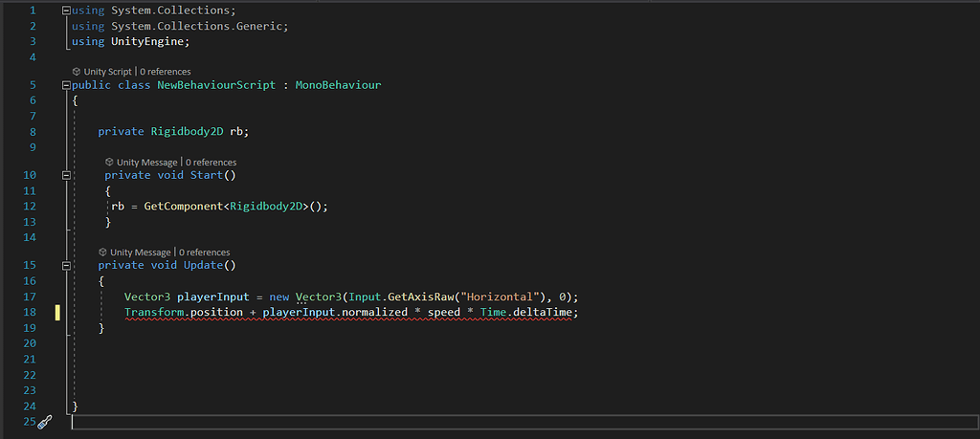Click the opening brace on line 6

point(75,100)
